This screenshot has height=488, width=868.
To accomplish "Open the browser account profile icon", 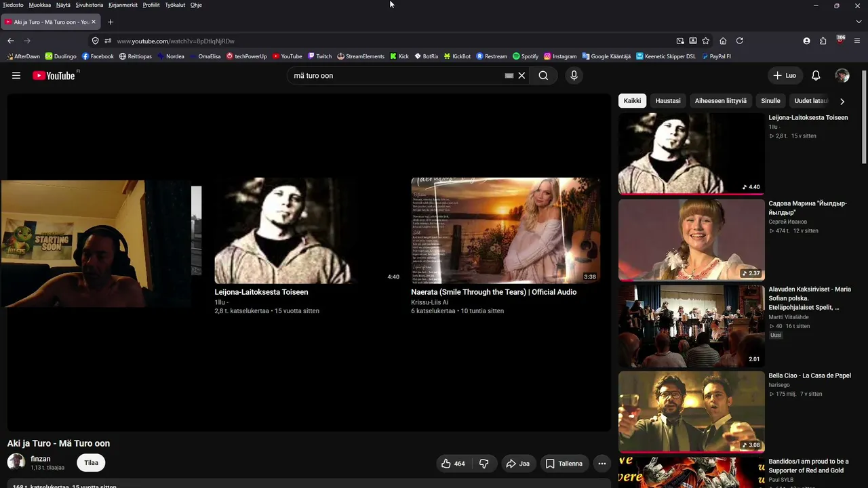I will pos(806,41).
